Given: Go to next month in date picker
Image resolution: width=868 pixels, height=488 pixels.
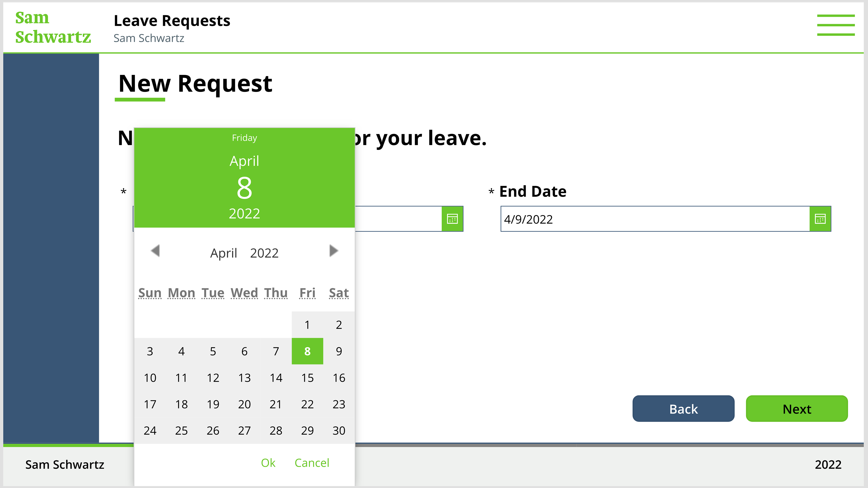Looking at the screenshot, I should (333, 251).
